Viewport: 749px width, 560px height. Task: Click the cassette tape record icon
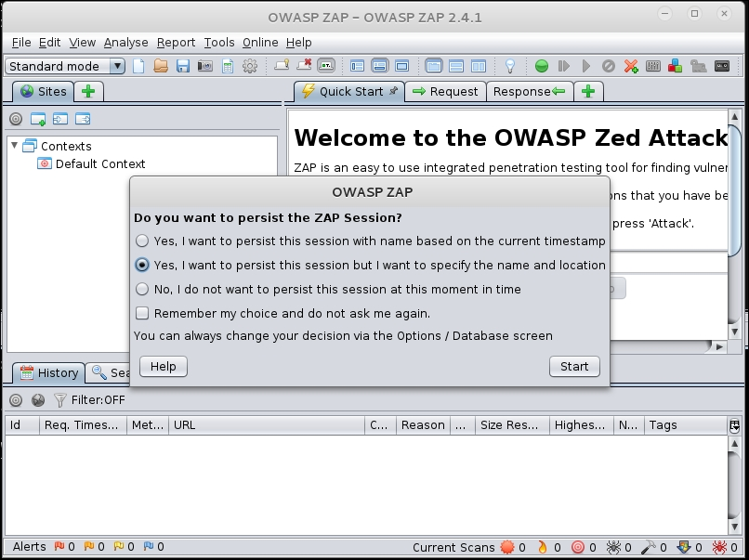tap(722, 66)
